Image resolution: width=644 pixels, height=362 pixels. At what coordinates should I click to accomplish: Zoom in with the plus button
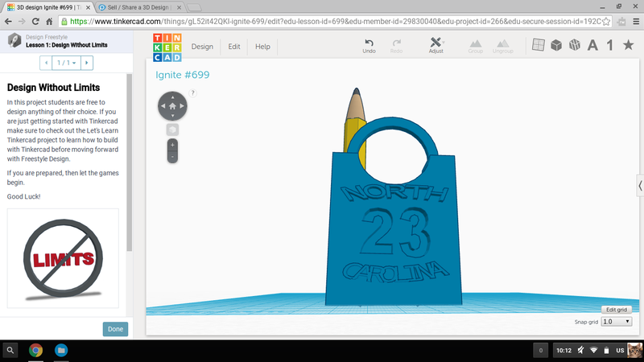[172, 145]
